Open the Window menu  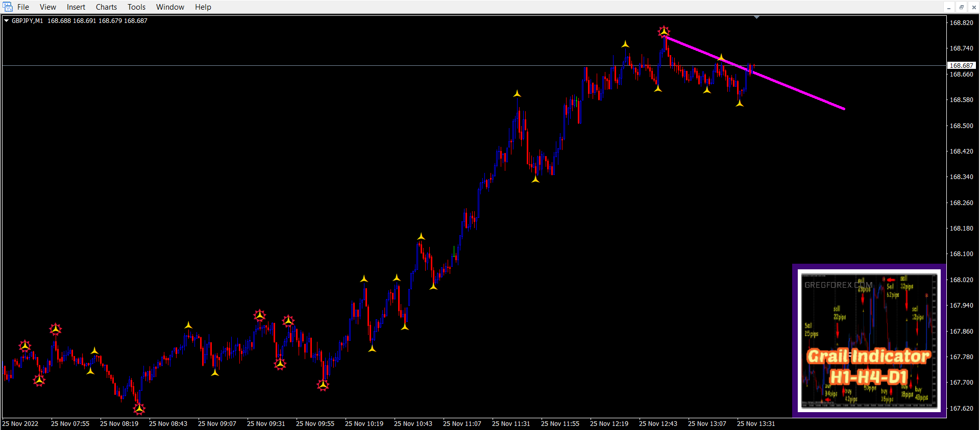(170, 7)
